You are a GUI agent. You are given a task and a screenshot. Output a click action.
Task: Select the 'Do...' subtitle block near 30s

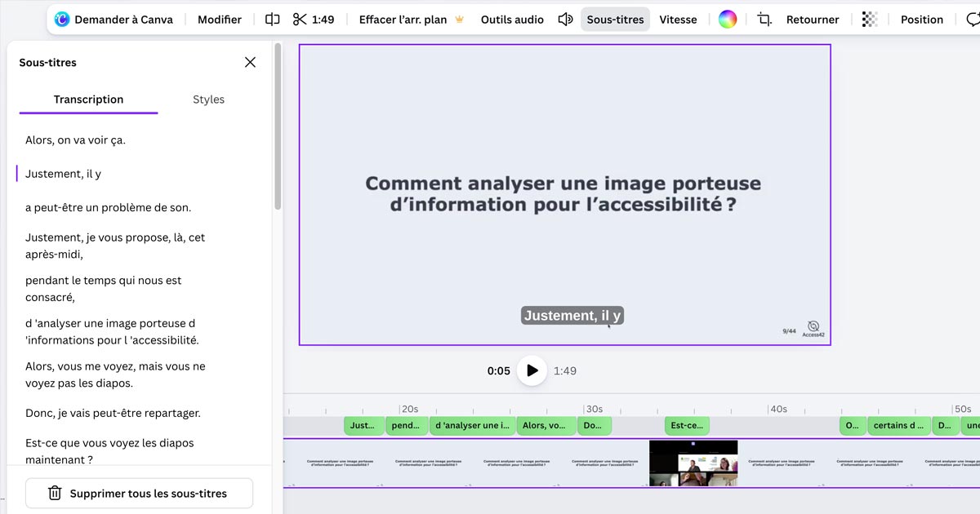tap(595, 425)
